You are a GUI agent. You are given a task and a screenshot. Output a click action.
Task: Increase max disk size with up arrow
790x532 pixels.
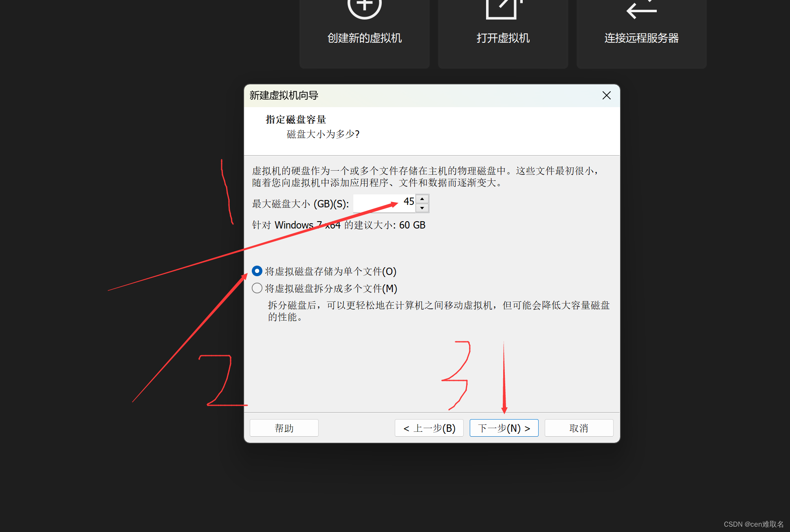(422, 199)
